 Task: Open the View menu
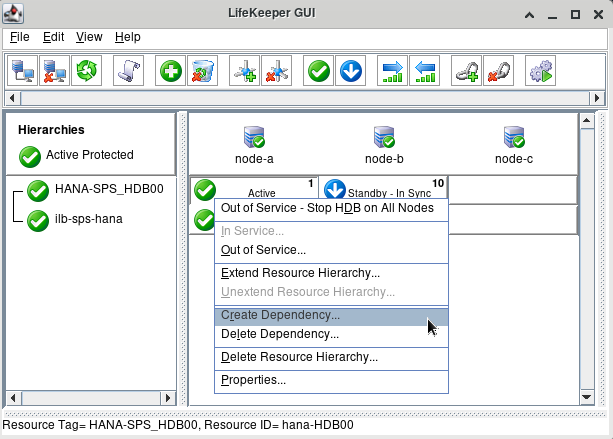(x=89, y=37)
